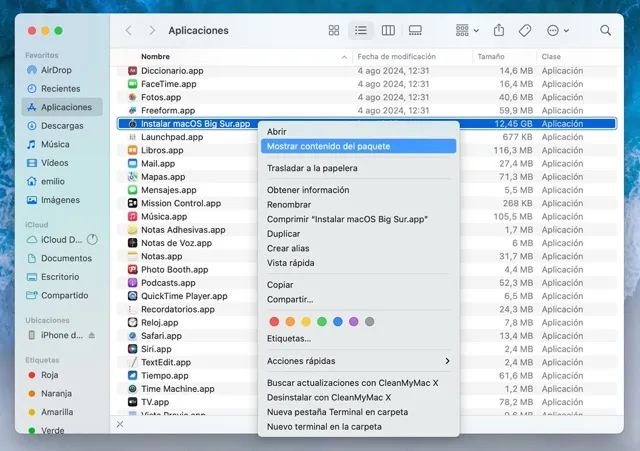Go back with the left chevron
640x451 pixels.
click(129, 30)
